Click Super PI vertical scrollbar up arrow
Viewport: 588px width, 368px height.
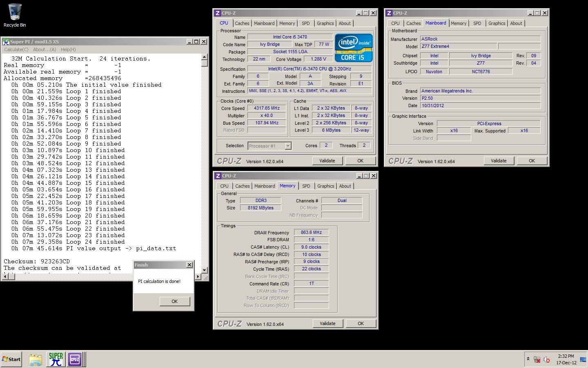[205, 57]
